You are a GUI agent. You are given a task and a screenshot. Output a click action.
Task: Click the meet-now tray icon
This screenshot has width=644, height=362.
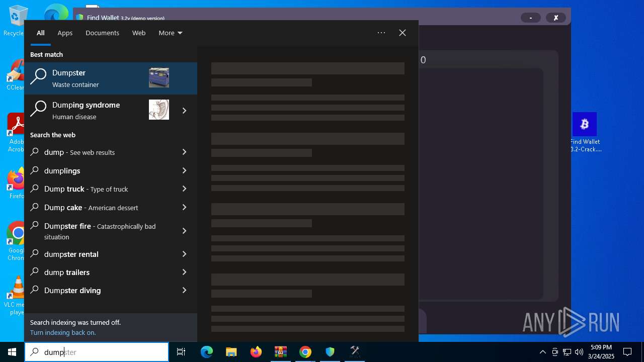point(555,352)
